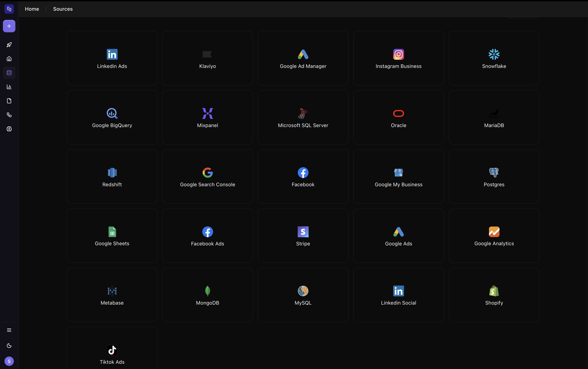Image resolution: width=588 pixels, height=369 pixels.
Task: Open the workflows node icon
Action: click(x=9, y=115)
